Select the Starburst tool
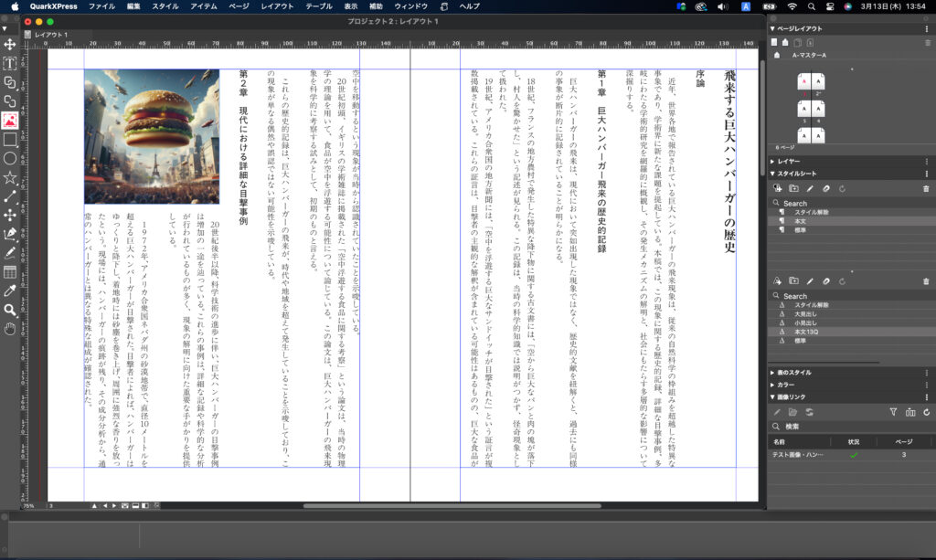The image size is (936, 560). click(9, 177)
